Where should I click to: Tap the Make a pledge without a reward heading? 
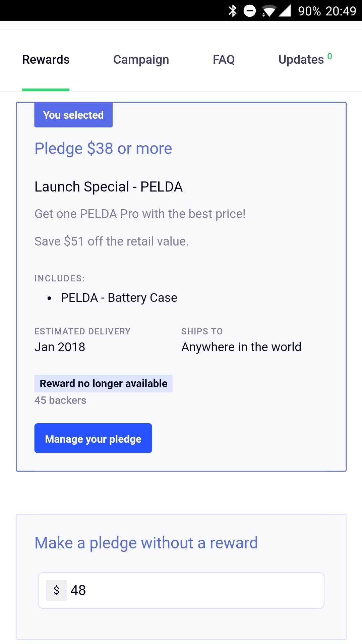pyautogui.click(x=146, y=543)
